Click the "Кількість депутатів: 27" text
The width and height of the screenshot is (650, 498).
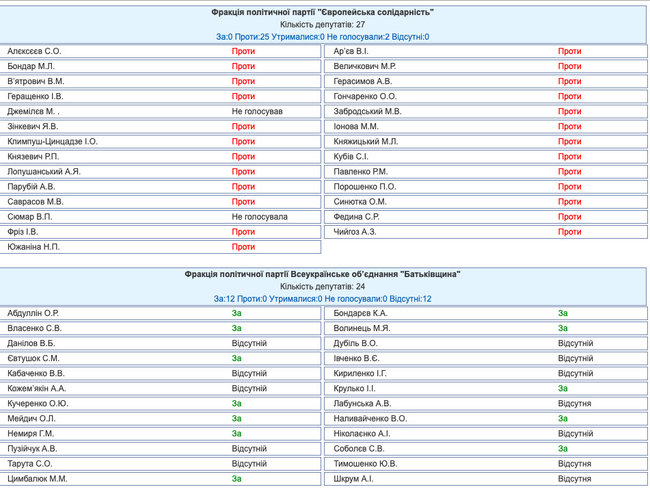[322, 24]
